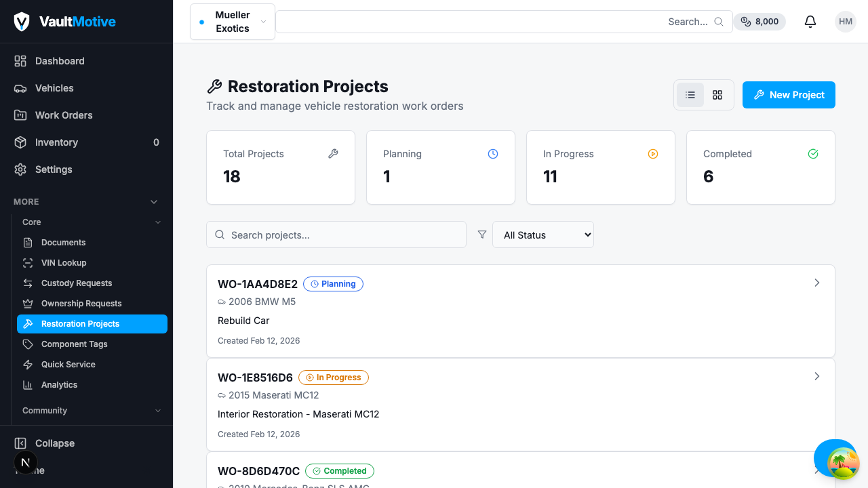Open Dashboard from the sidebar

87,61
